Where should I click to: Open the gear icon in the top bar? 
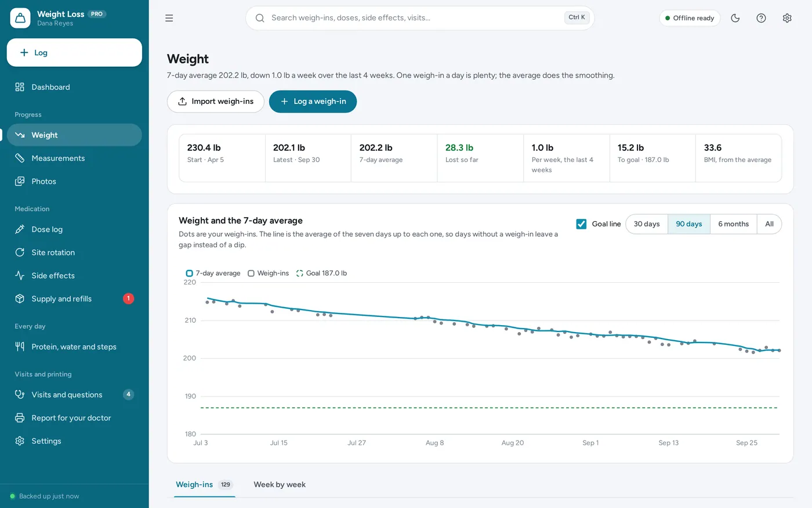pos(787,18)
